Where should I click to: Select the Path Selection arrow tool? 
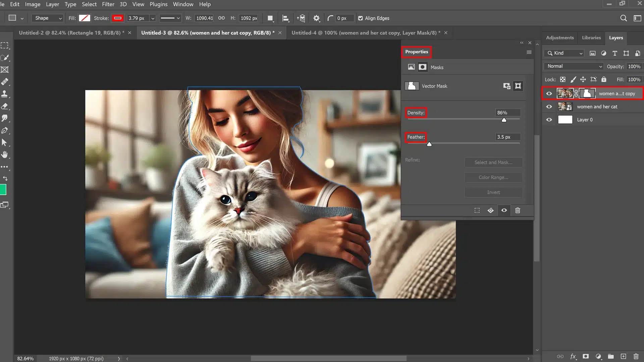(5, 142)
